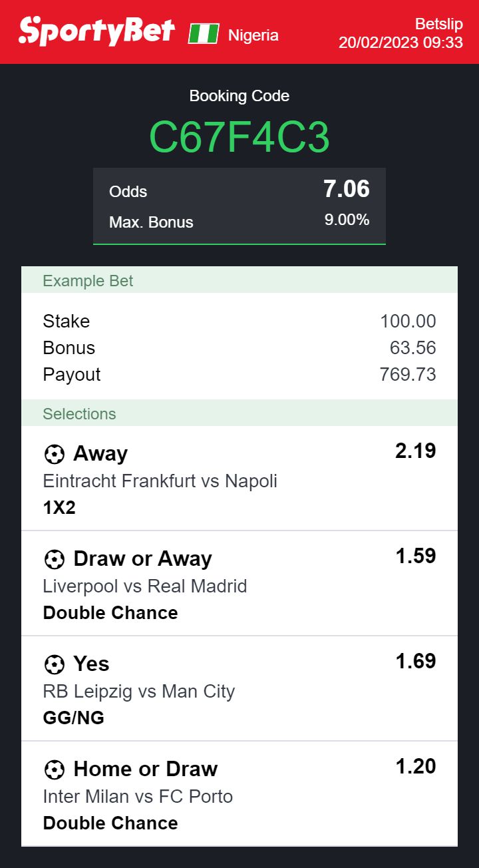Viewport: 479px width, 868px height.
Task: Click the SportyBet logo
Action: click(x=96, y=31)
